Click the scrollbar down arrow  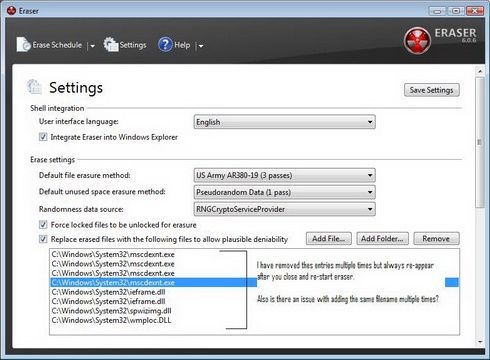(480, 342)
